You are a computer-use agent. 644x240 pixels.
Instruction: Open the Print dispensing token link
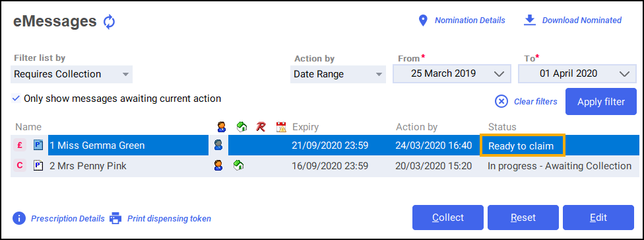tap(169, 219)
